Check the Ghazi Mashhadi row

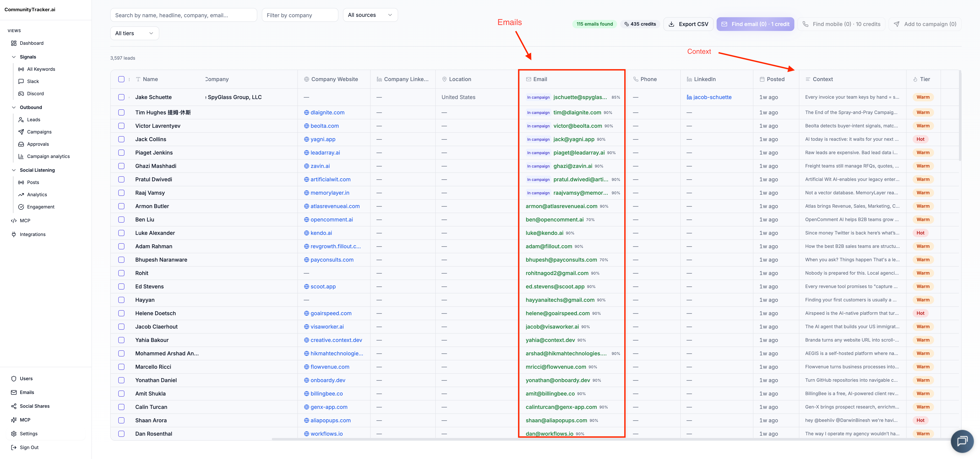[x=121, y=166]
